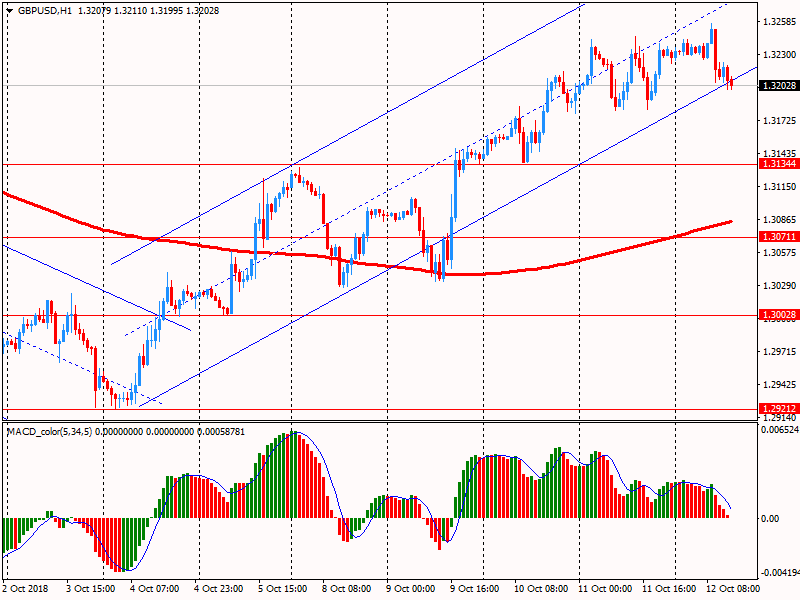Click the 1.32300 price axis label

tap(780, 55)
